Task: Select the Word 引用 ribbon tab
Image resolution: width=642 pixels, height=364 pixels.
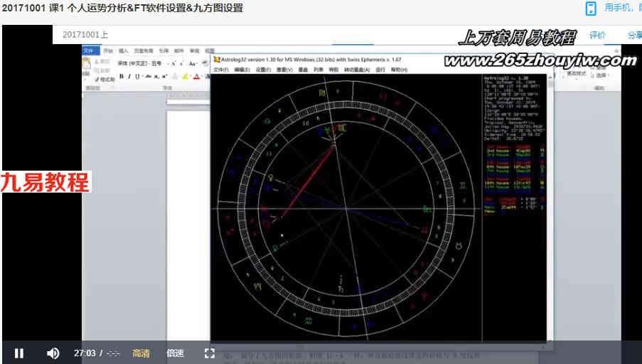Action: click(x=164, y=50)
